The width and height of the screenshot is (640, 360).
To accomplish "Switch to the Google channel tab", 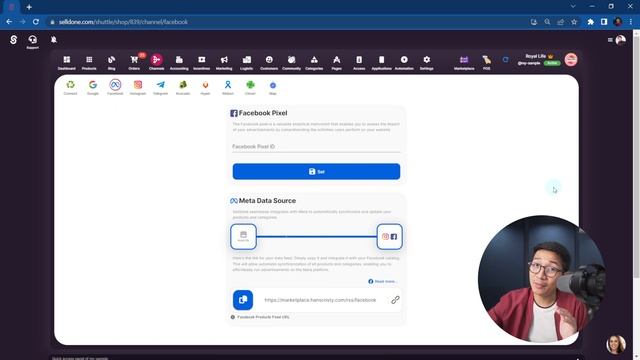I will tap(93, 87).
